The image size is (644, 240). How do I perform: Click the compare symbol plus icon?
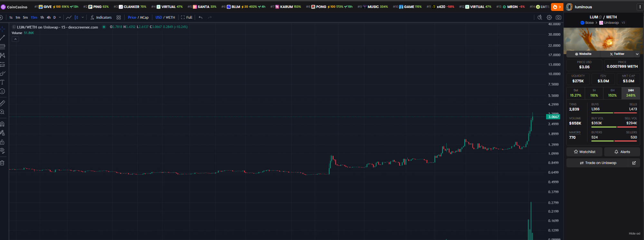(1, 17)
